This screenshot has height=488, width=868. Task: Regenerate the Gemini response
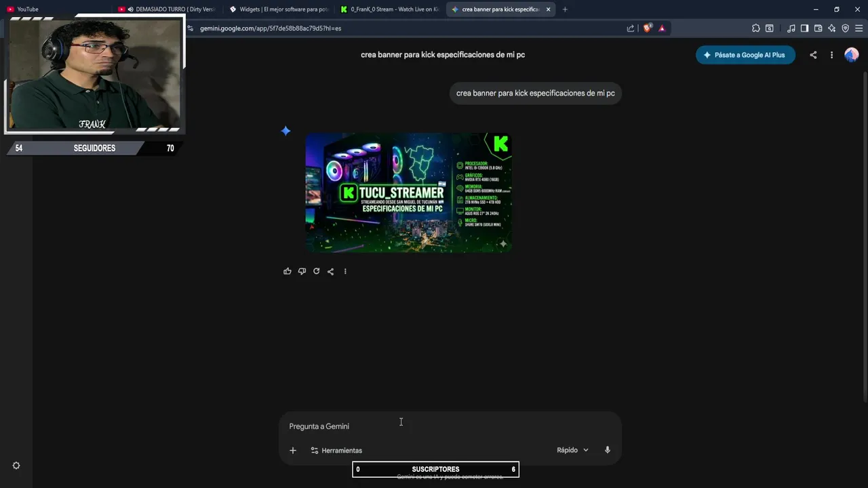tap(316, 271)
